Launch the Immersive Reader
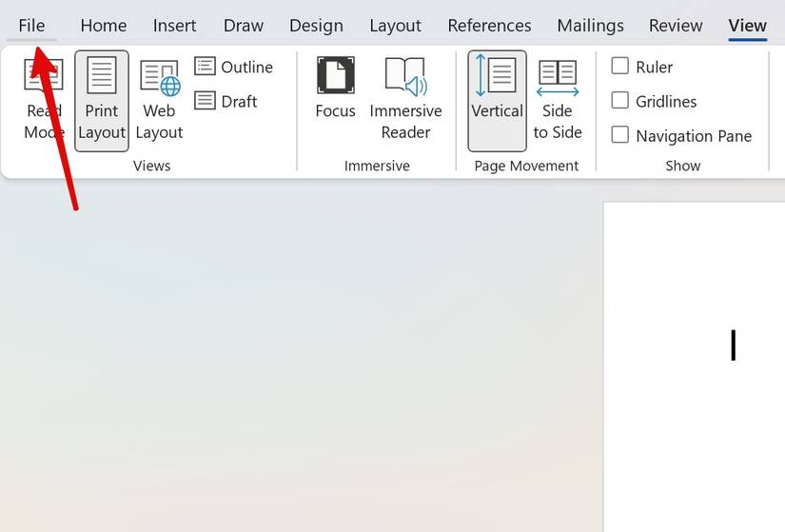785x532 pixels. pyautogui.click(x=405, y=100)
